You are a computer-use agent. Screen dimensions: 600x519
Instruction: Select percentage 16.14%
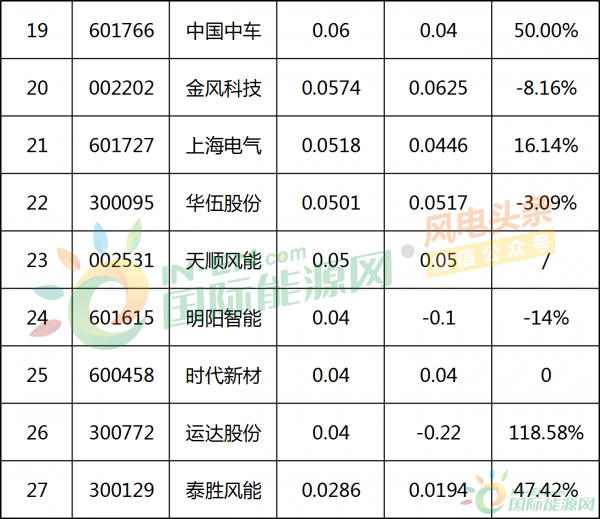point(546,145)
